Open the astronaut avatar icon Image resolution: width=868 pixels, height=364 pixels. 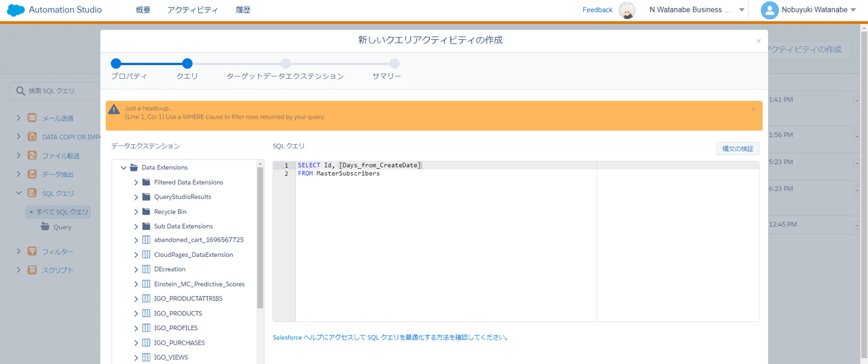tap(627, 10)
